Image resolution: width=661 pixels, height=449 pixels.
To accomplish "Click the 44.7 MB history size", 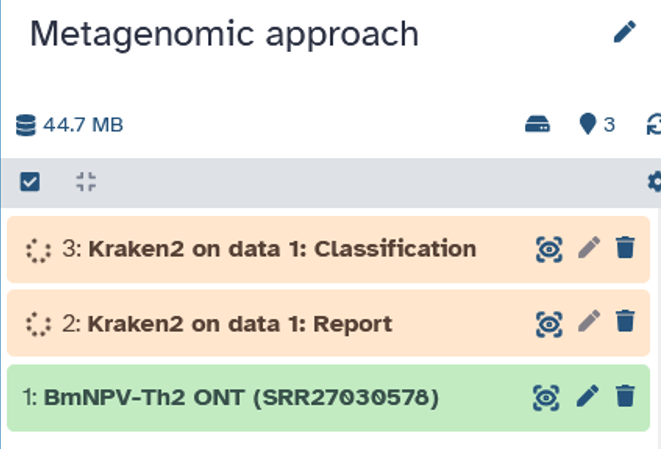I will pos(70,125).
